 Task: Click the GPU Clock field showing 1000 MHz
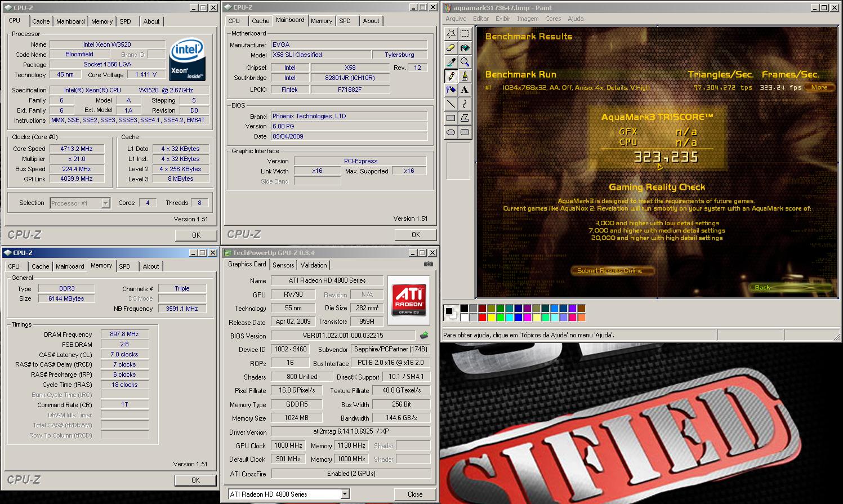(289, 445)
